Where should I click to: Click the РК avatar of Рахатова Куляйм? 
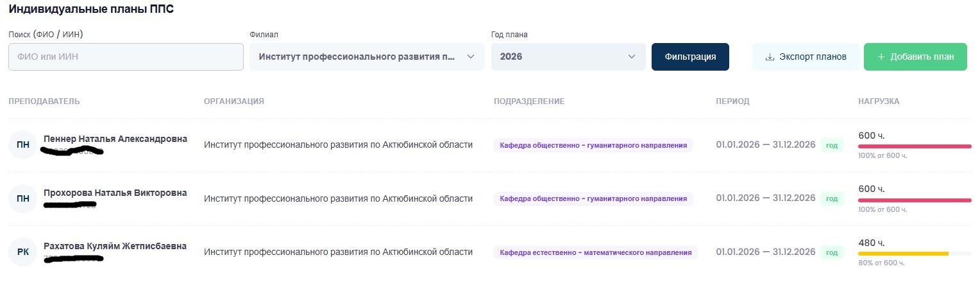23,252
